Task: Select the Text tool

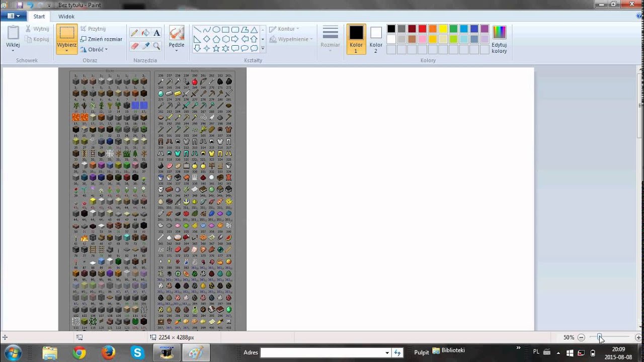Action: (x=156, y=33)
